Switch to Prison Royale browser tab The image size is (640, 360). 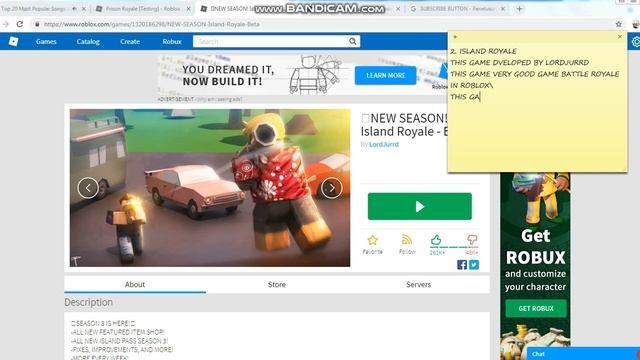(x=143, y=9)
